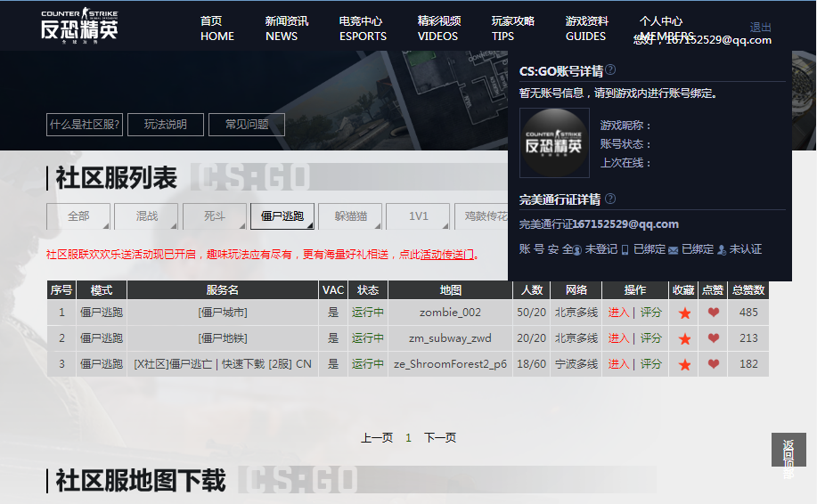Click help icon beside 完美通行证详情
Screen dimensions: 817x504
[610, 199]
